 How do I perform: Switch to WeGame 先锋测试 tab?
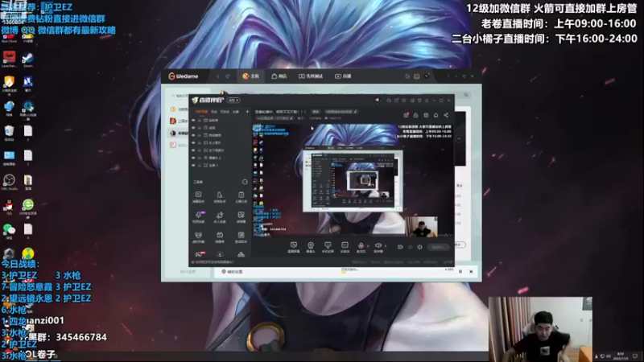coord(311,76)
